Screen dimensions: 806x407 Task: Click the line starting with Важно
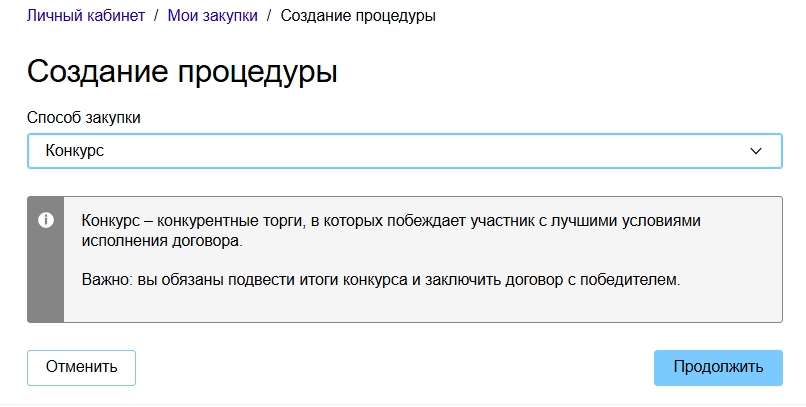coord(380,279)
